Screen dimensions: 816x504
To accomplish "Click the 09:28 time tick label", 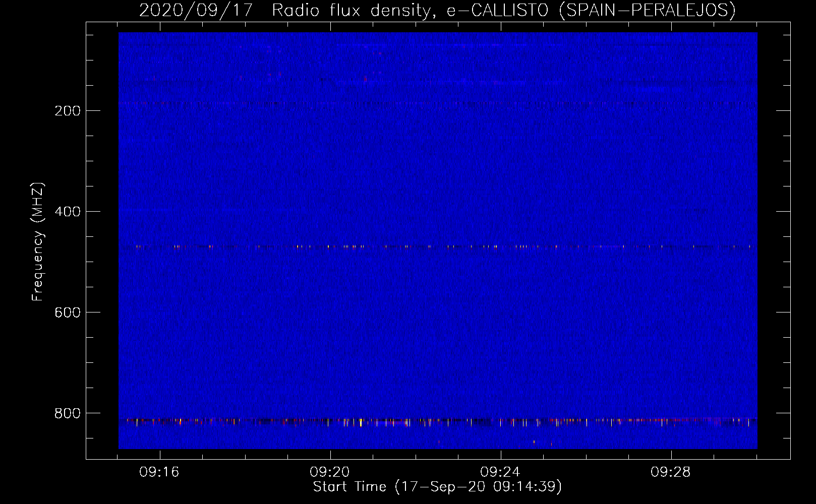I will 671,472.
